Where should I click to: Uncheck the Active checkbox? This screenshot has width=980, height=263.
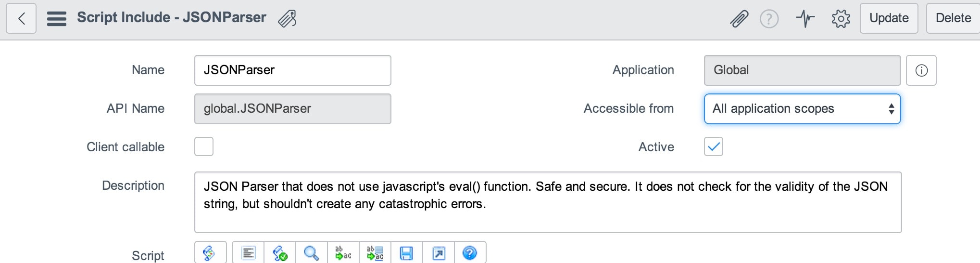pyautogui.click(x=714, y=146)
